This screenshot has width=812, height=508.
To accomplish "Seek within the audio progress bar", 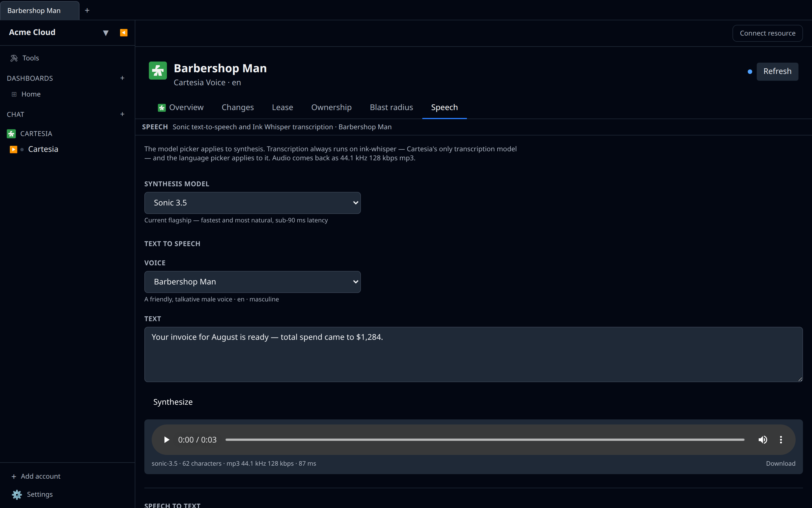I will [x=485, y=440].
